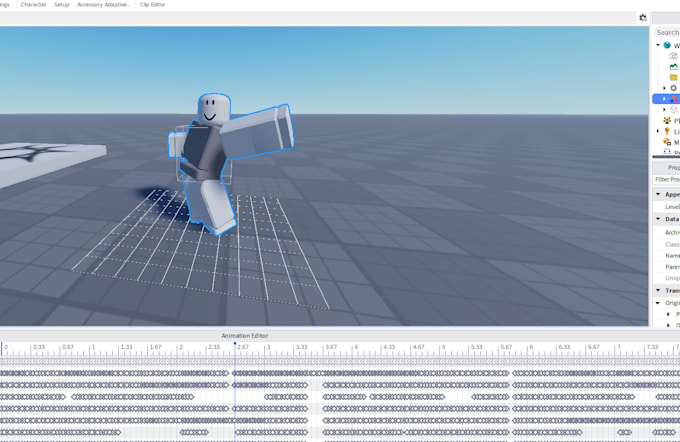Jump to the 4.67 mark on timeline ruler
680x442 pixels.
click(x=418, y=347)
